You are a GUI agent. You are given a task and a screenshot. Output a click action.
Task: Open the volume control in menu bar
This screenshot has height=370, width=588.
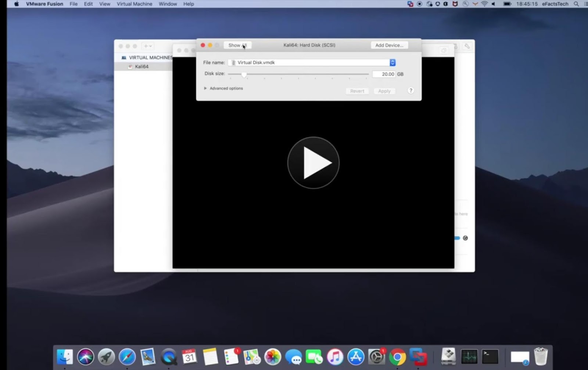(494, 4)
